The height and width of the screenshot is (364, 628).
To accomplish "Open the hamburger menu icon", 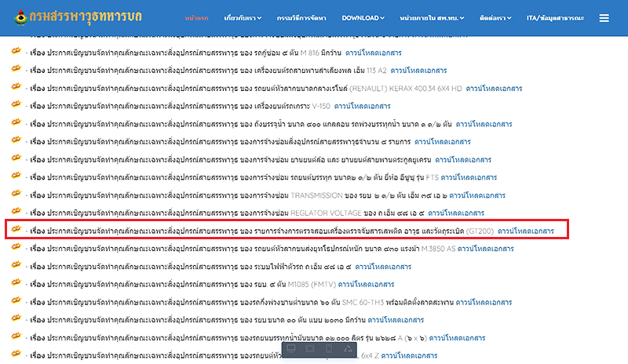I will point(604,18).
